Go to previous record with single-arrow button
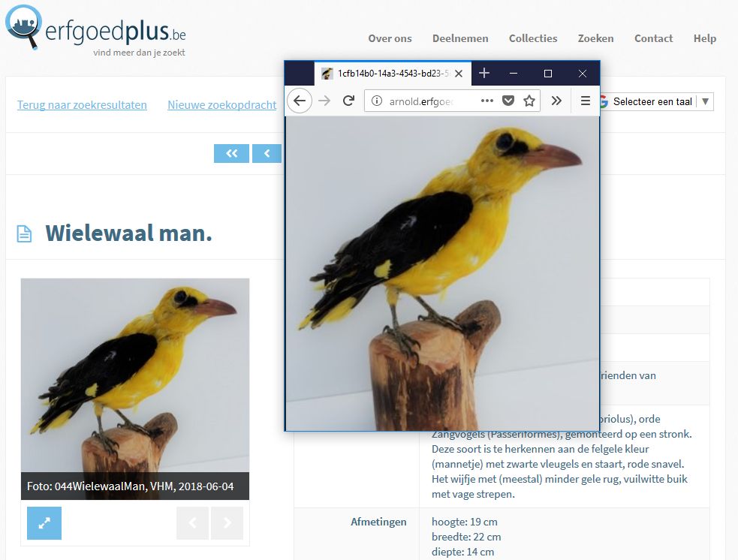Viewport: 738px width, 560px height. pos(267,153)
